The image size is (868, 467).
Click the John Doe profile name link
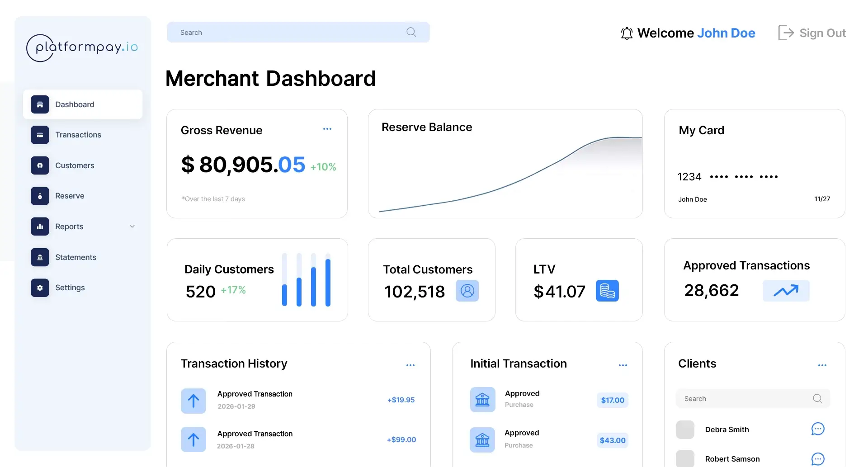pos(726,33)
